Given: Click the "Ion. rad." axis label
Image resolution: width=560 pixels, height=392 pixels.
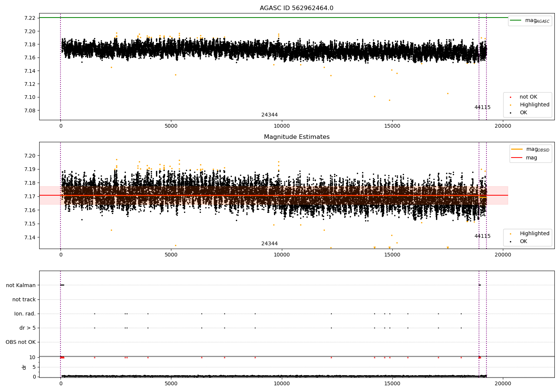Looking at the screenshot, I should tap(25, 314).
